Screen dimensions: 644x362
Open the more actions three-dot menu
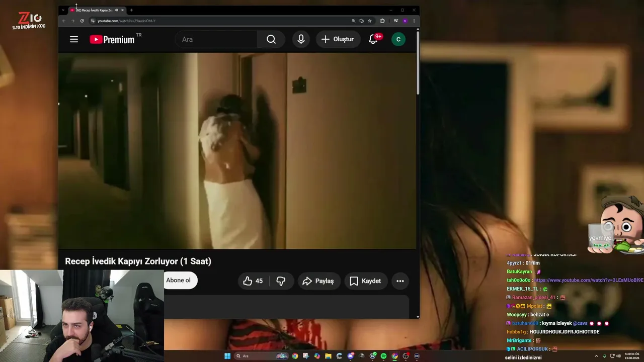400,281
